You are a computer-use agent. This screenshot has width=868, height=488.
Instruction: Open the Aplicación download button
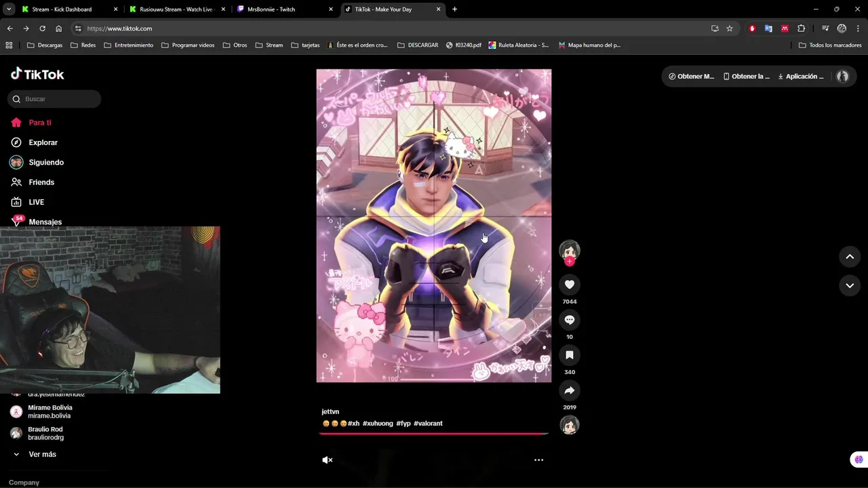point(801,77)
